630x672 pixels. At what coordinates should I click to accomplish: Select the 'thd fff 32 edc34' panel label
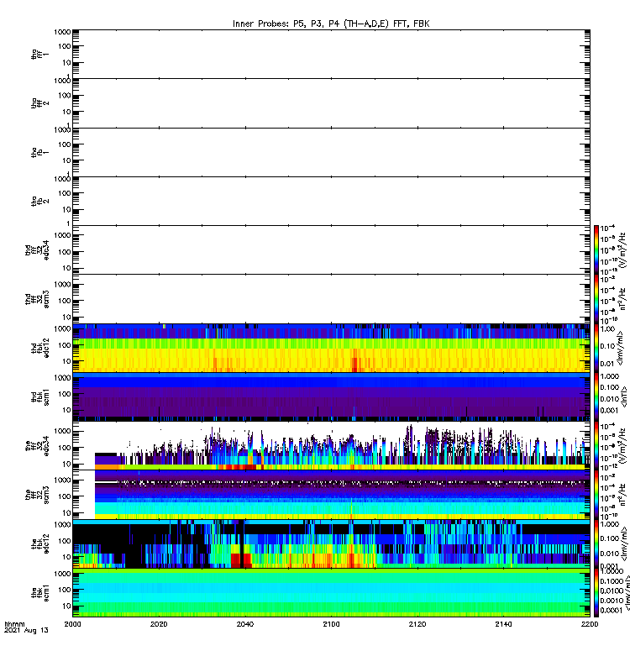(x=37, y=249)
